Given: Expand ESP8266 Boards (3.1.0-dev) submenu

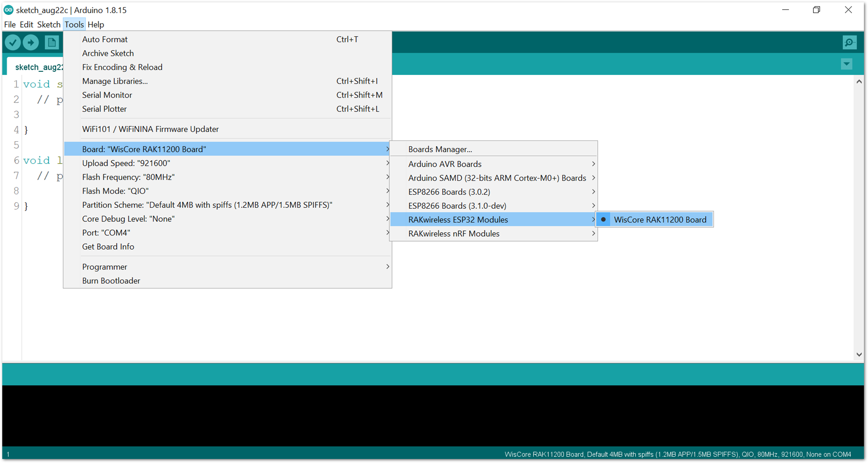Looking at the screenshot, I should click(494, 206).
